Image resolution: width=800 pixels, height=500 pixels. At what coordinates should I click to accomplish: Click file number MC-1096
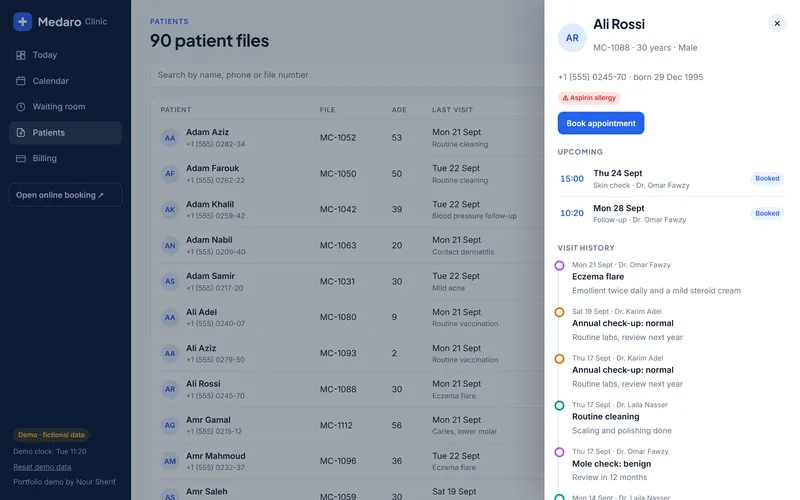coord(338,461)
